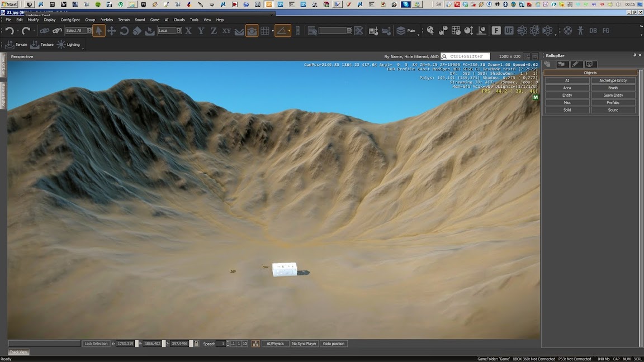Click the viewport search field

(465, 56)
